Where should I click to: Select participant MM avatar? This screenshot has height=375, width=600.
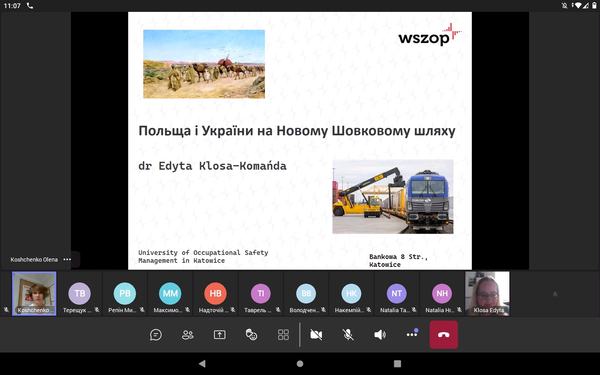170,293
